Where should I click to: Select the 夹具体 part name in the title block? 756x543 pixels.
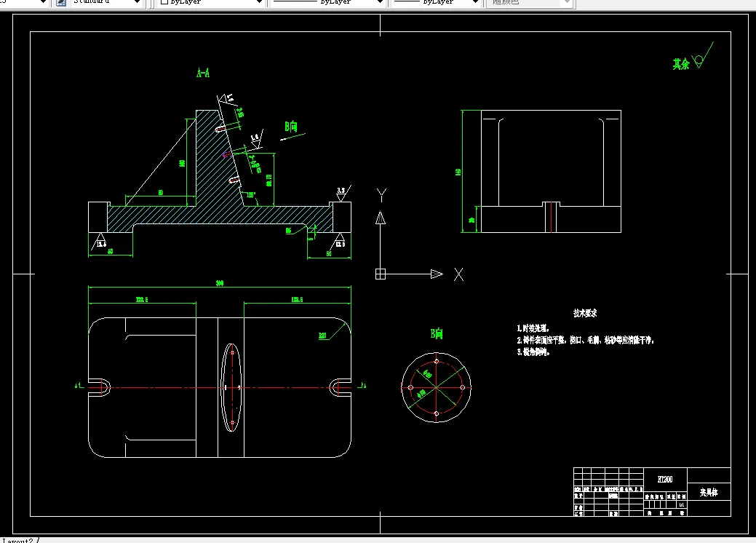[x=709, y=492]
